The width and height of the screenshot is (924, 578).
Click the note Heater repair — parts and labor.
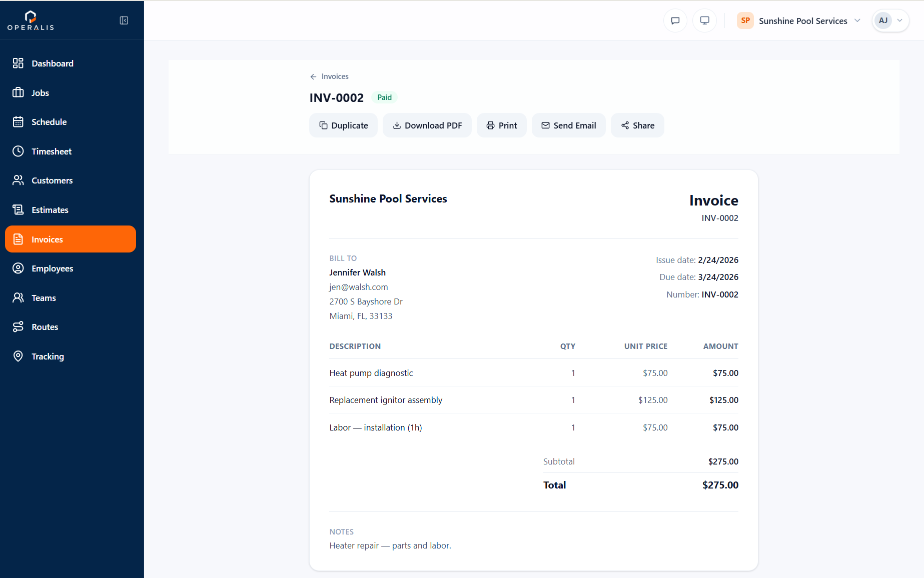[390, 545]
